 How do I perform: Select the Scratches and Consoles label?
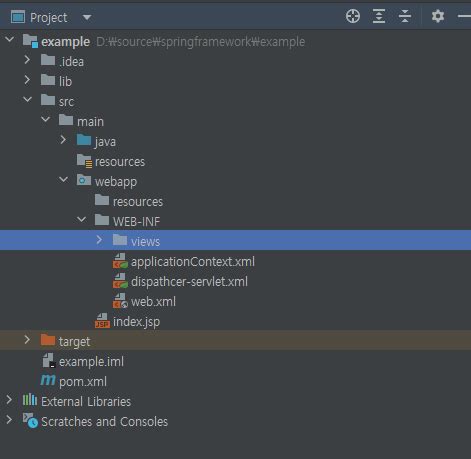coord(105,422)
